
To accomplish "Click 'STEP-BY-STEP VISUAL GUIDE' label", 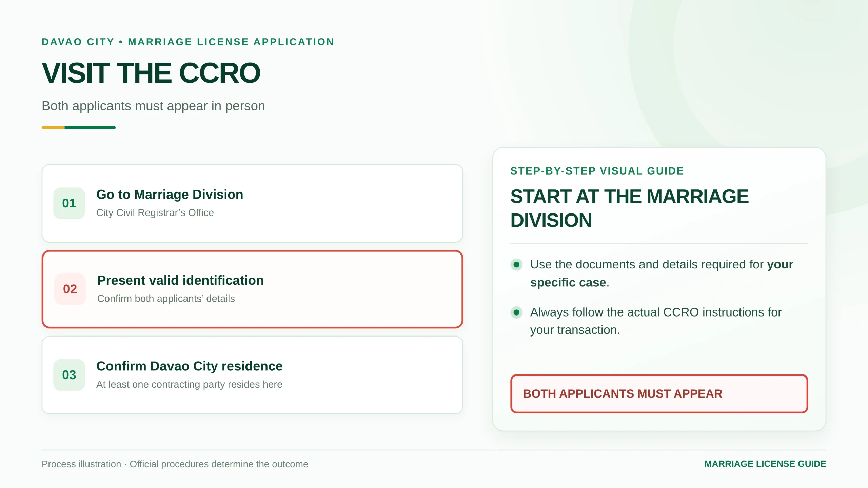I will pyautogui.click(x=597, y=171).
